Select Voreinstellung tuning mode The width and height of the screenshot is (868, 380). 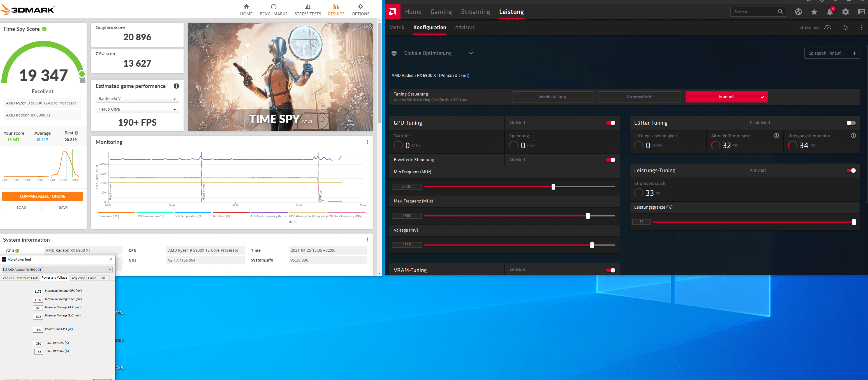553,97
